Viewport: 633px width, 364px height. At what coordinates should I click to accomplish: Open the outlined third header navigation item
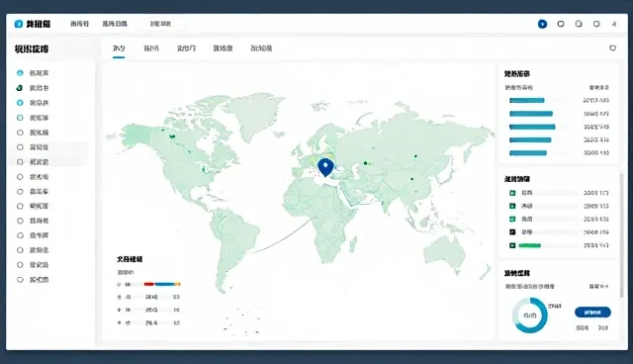(x=160, y=24)
